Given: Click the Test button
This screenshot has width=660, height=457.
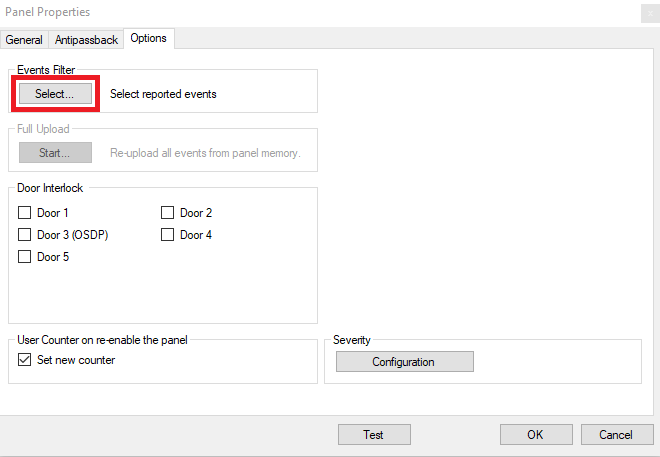Looking at the screenshot, I should (x=374, y=434).
